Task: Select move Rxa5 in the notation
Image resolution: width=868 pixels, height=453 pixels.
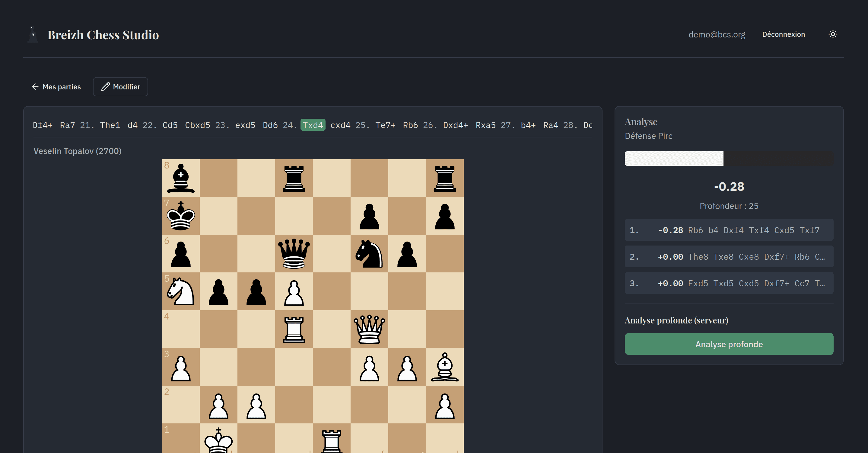Action: pyautogui.click(x=485, y=125)
